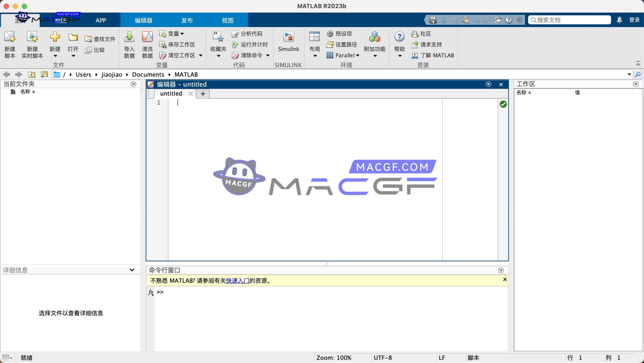The image size is (644, 363).
Task: Open the 当前文件夹 panel options menu
Action: [x=133, y=84]
